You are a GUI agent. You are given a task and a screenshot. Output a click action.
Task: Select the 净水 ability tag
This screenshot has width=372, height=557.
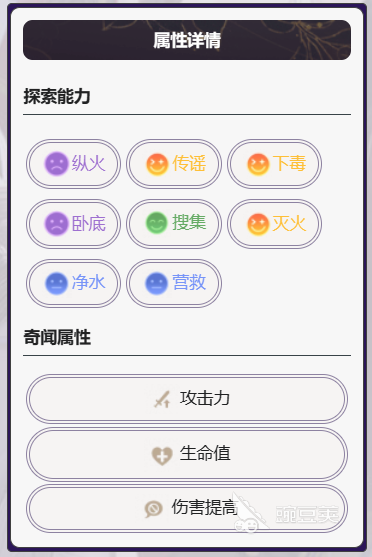pyautogui.click(x=74, y=283)
